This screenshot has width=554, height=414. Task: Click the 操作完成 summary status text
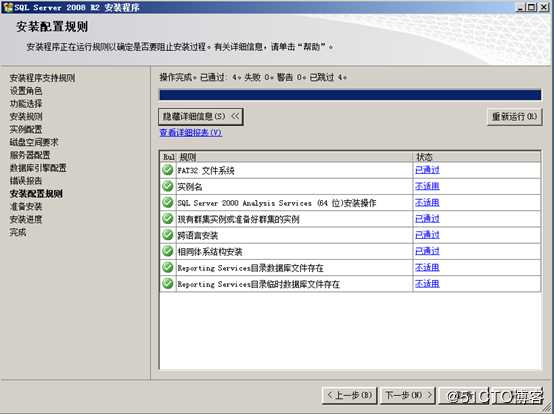pos(253,77)
